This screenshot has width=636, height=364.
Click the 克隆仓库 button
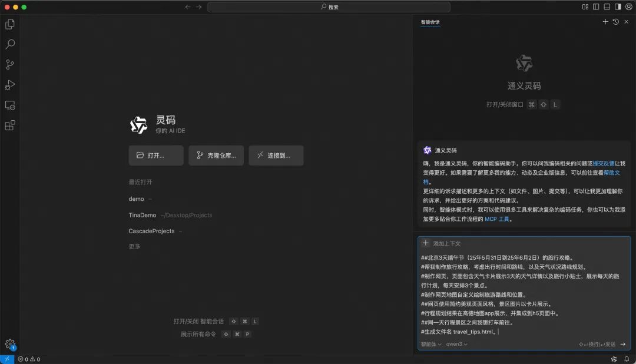pyautogui.click(x=216, y=155)
